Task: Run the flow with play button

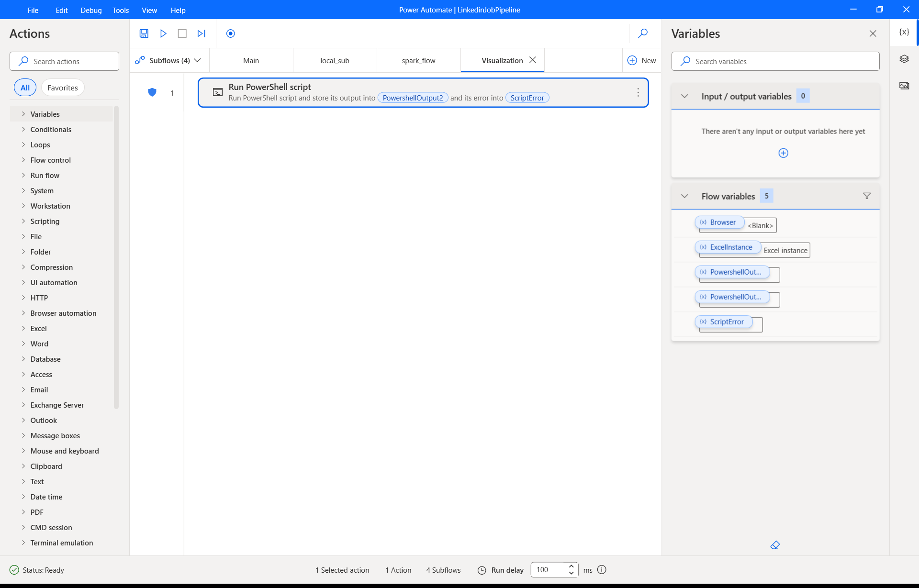Action: point(163,33)
